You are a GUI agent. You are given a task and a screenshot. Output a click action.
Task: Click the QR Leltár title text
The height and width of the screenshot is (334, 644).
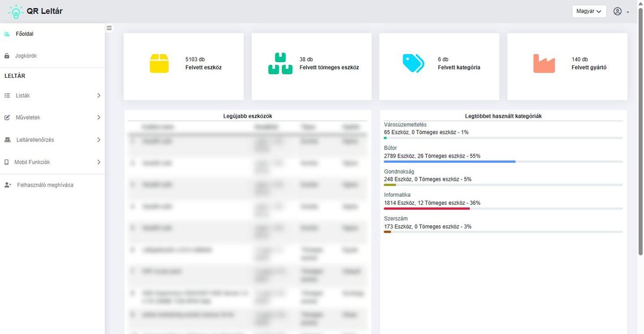point(45,11)
